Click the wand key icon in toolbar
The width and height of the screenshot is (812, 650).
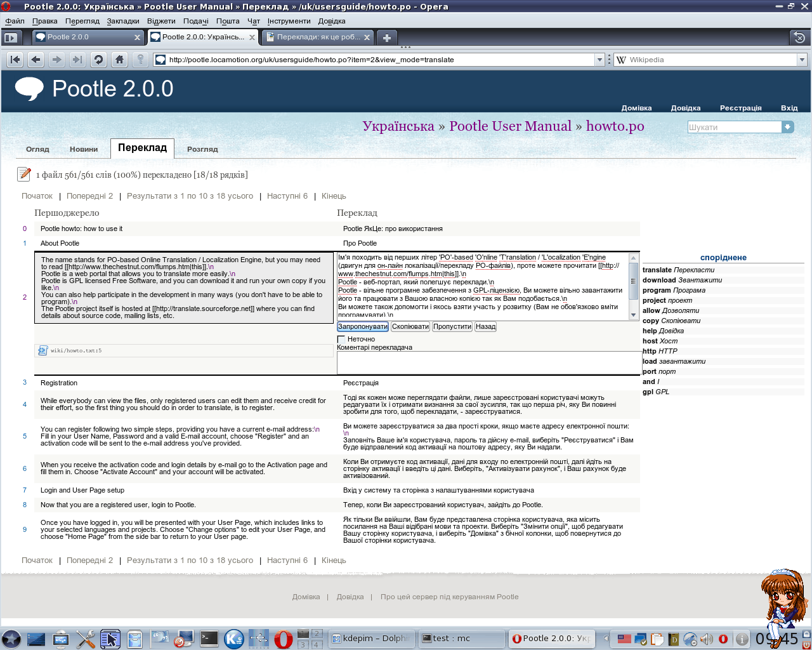click(140, 60)
